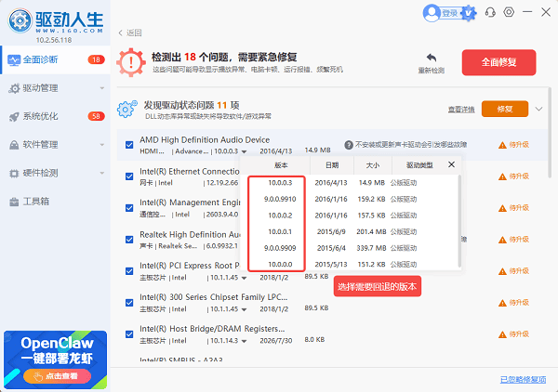Open the user avatar login icon
Image resolution: width=558 pixels, height=392 pixels.
[432, 13]
